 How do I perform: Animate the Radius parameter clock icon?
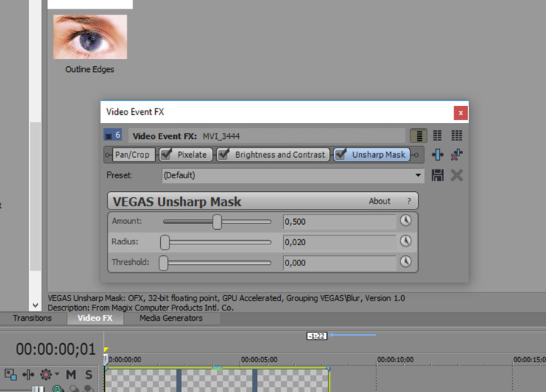coord(405,241)
